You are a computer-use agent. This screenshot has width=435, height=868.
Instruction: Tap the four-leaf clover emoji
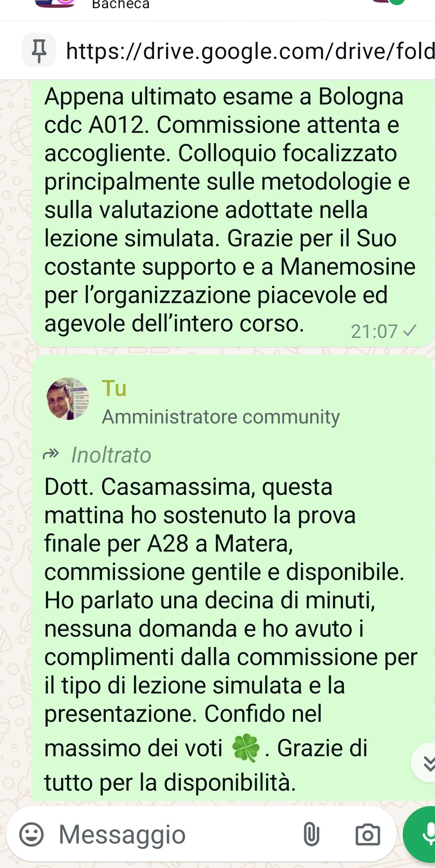point(246,748)
